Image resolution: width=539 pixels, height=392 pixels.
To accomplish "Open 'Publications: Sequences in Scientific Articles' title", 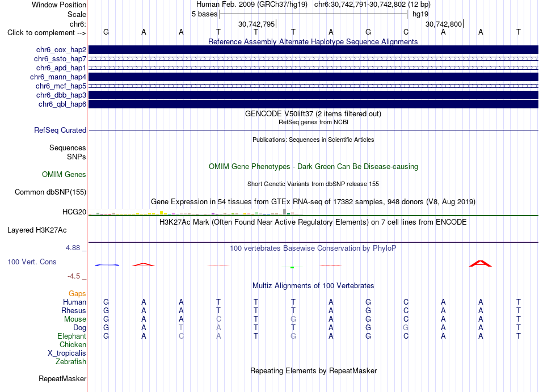I will click(313, 140).
